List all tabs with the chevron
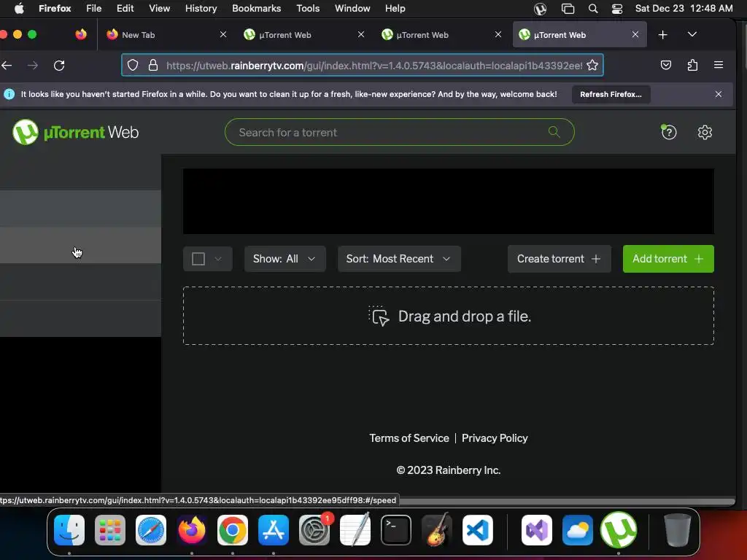This screenshot has height=560, width=747. pos(692,34)
